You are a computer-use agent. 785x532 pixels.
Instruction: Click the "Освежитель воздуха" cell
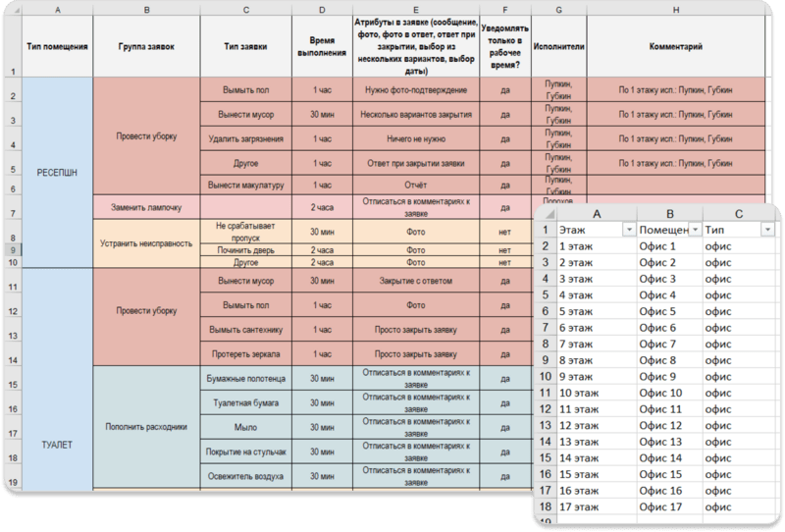coord(246,477)
